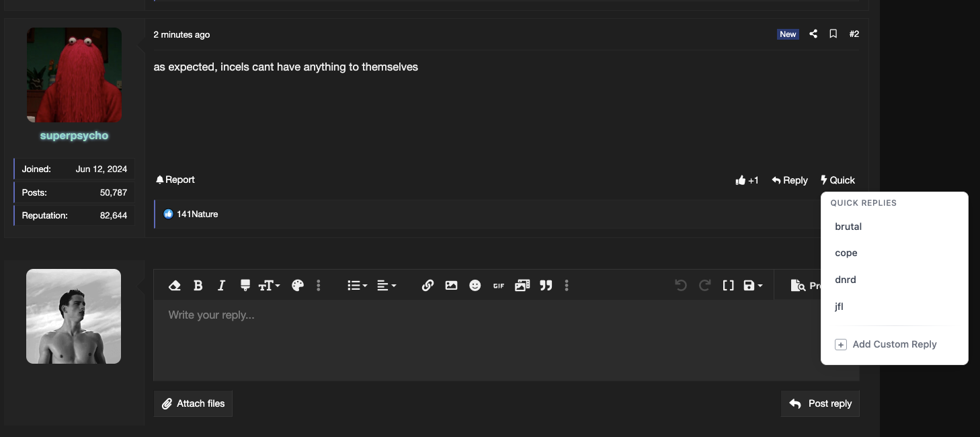Share the post via share icon
The height and width of the screenshot is (437, 980).
click(x=813, y=34)
